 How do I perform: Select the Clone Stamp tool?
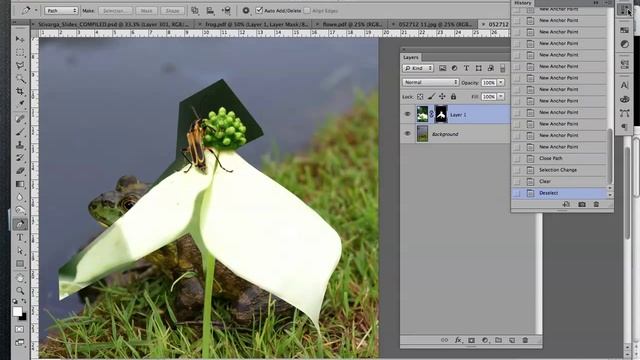point(20,145)
